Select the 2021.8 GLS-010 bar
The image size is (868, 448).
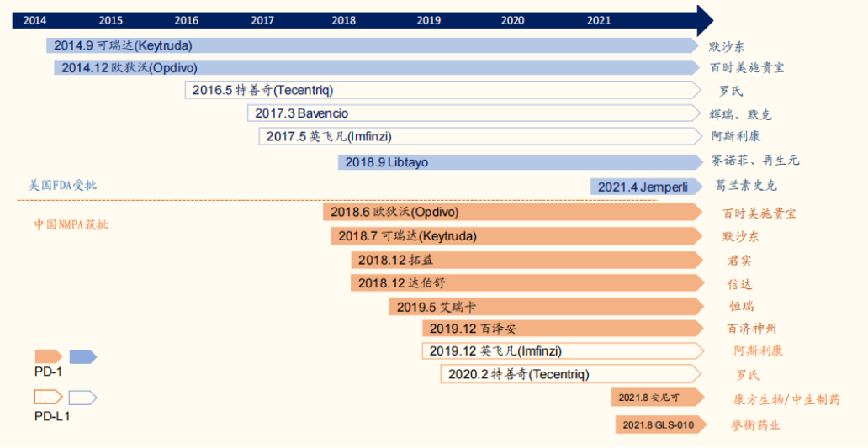(x=661, y=424)
